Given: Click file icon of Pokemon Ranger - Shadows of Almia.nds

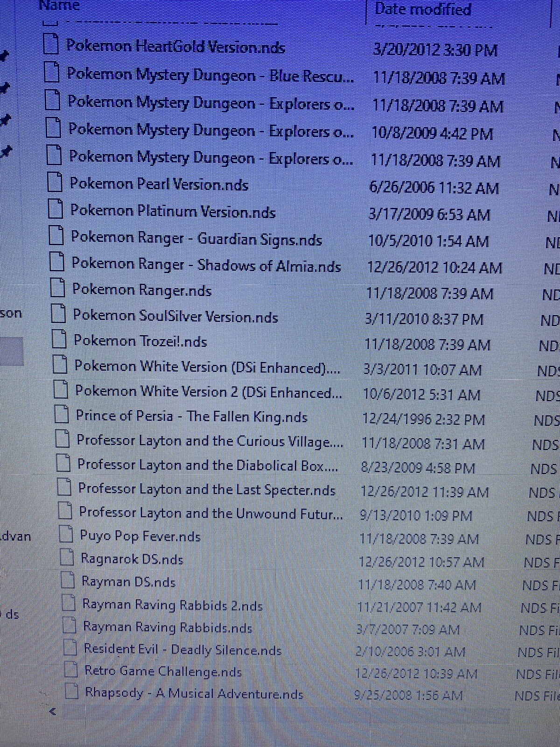Looking at the screenshot, I should [57, 262].
